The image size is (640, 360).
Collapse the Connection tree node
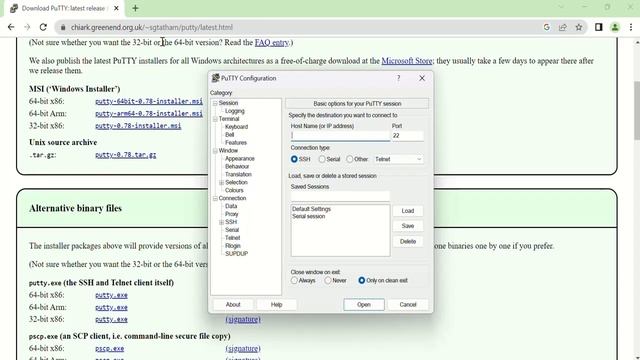tap(215, 199)
